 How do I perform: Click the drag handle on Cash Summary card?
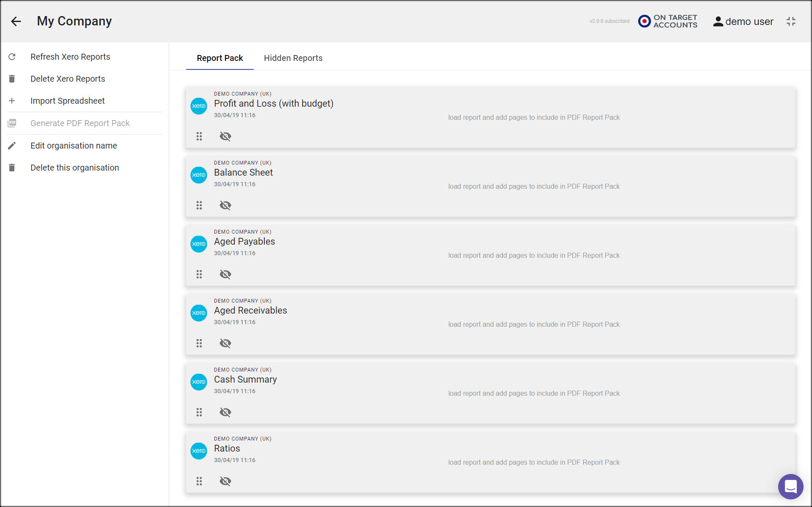[199, 412]
